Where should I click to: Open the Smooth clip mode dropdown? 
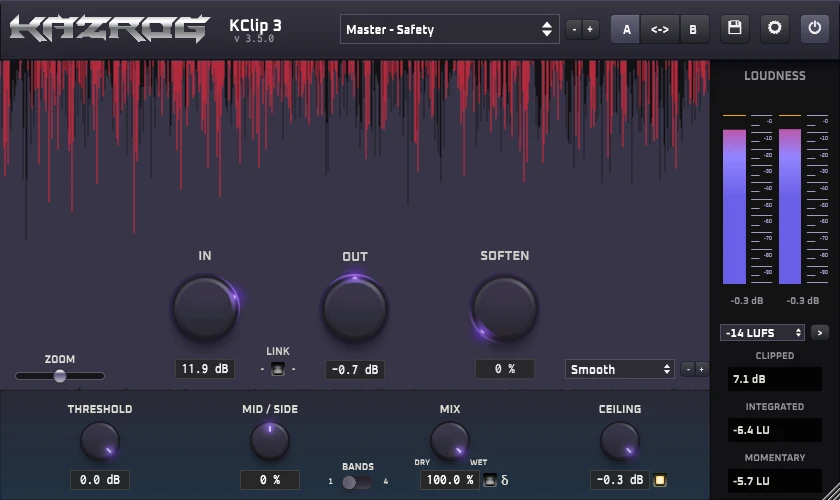[620, 369]
